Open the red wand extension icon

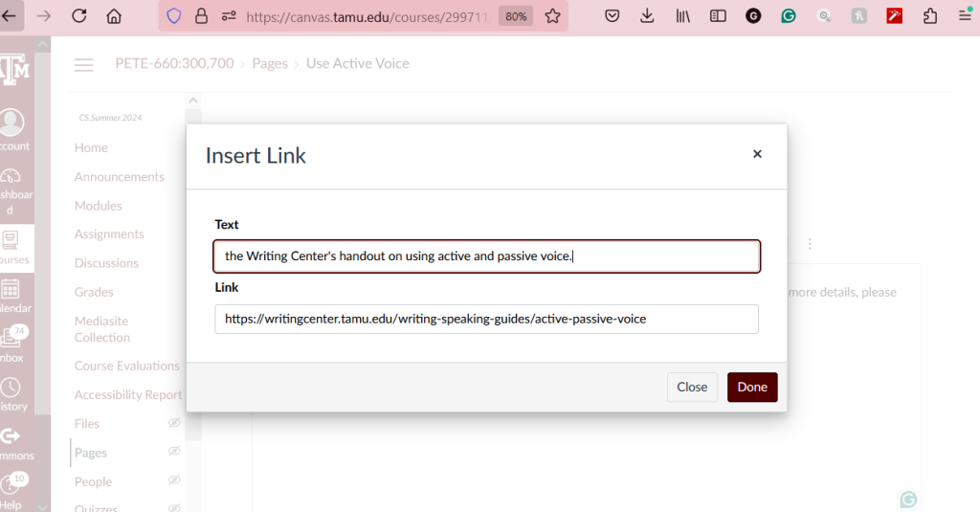click(x=895, y=16)
